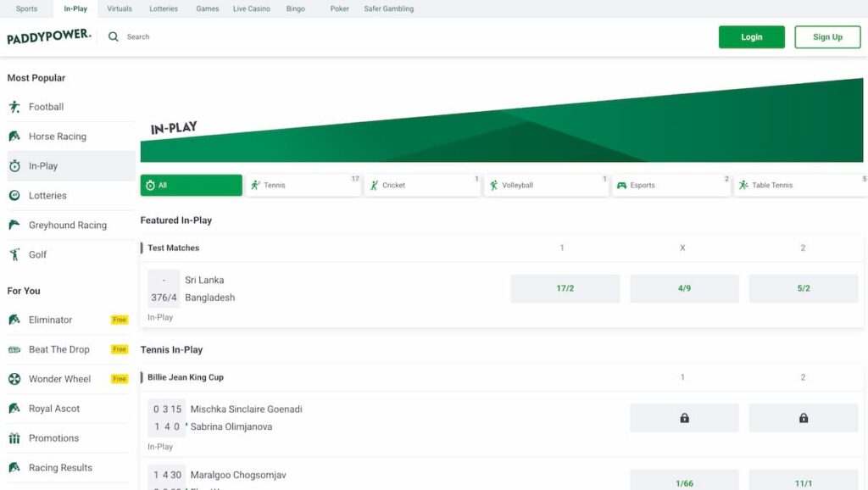Open the Safer Gambling page
Viewport: 868px width, 490px height.
click(389, 8)
